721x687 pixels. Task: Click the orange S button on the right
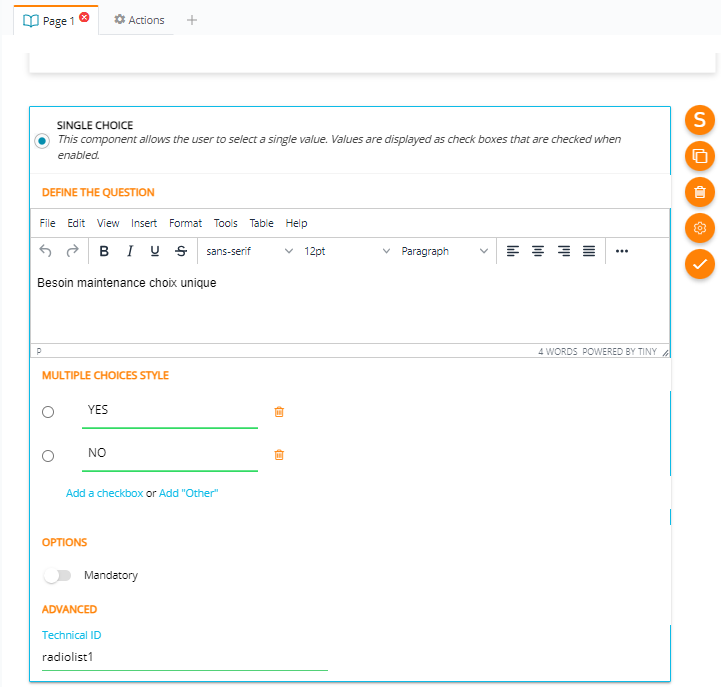[700, 120]
